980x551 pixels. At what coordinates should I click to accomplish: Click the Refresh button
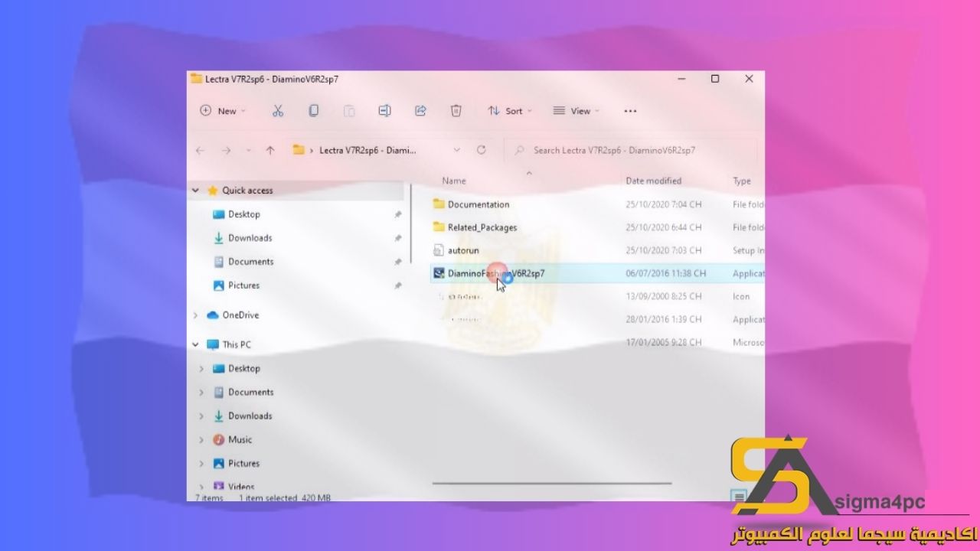point(482,151)
